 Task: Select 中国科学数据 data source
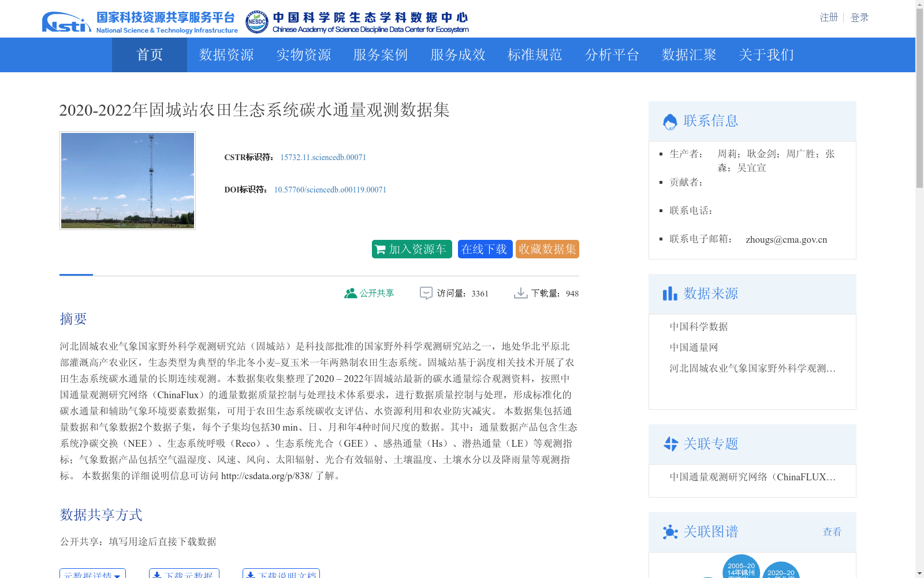699,327
